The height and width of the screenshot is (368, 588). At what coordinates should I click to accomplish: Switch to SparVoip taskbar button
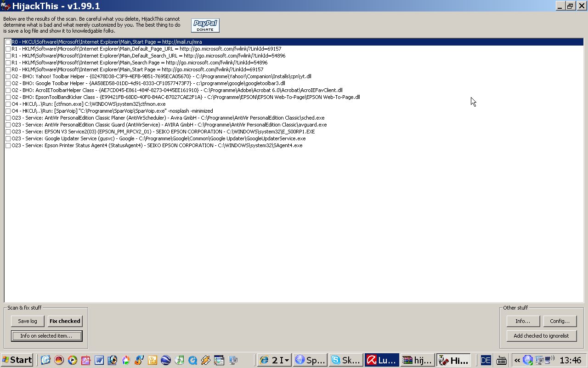pos(310,360)
